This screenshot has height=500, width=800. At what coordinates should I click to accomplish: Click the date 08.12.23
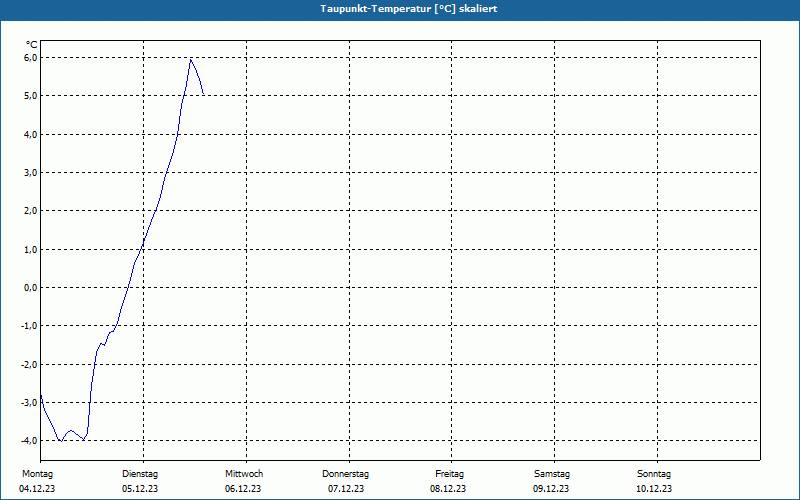448,489
